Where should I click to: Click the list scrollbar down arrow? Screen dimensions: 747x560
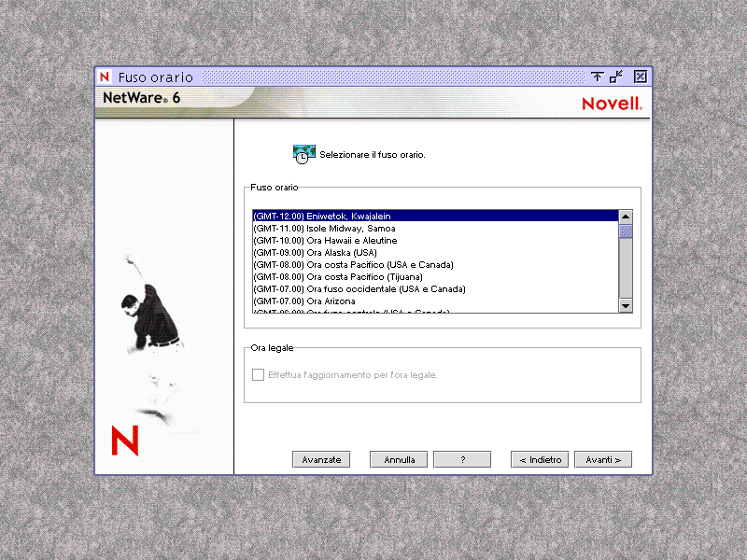[626, 306]
